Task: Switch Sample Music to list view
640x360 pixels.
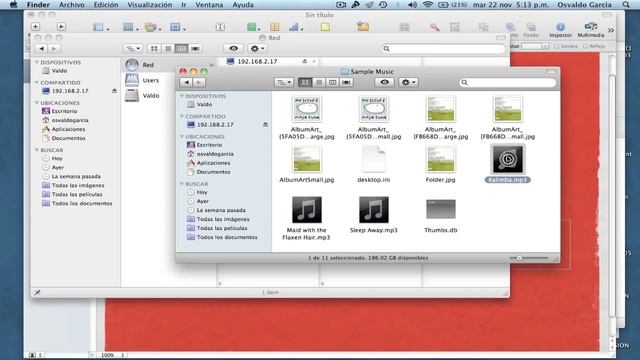Action: pyautogui.click(x=319, y=82)
